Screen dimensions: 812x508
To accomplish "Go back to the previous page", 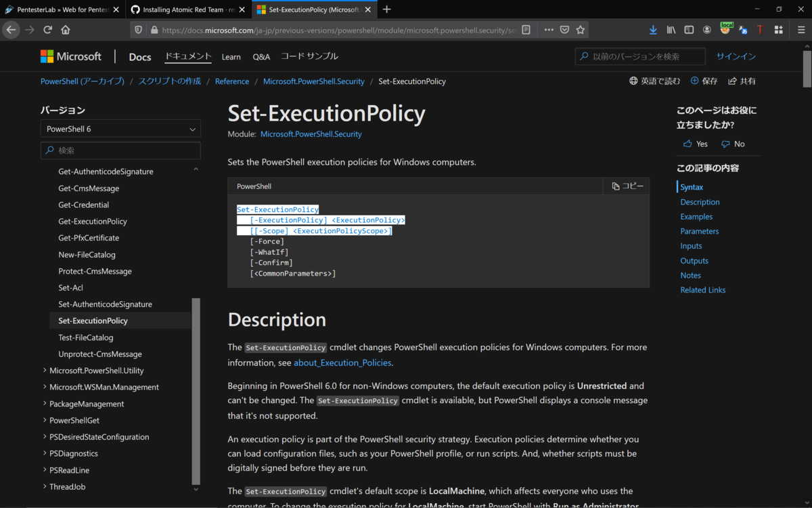I will pyautogui.click(x=11, y=30).
